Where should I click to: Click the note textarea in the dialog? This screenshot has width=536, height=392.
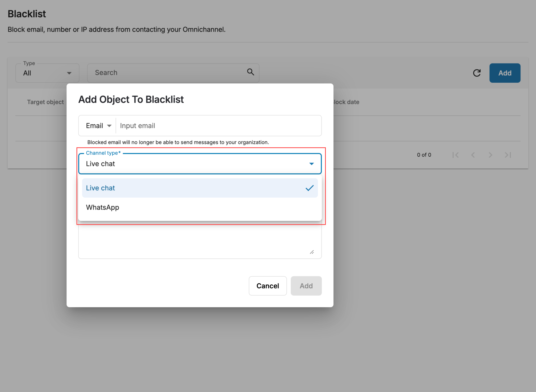tap(200, 240)
